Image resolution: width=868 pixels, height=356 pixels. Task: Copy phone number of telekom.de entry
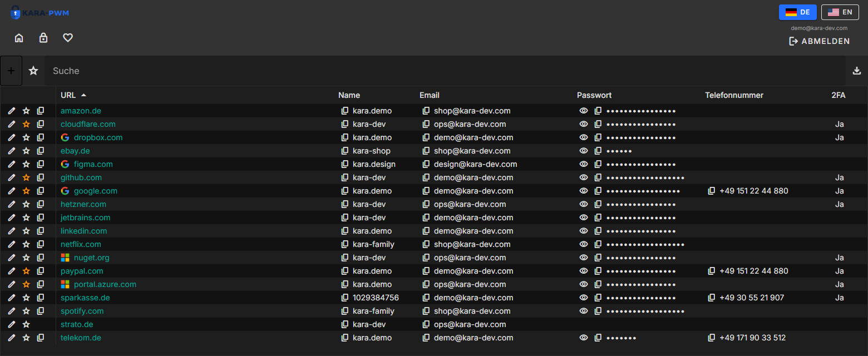[712, 338]
